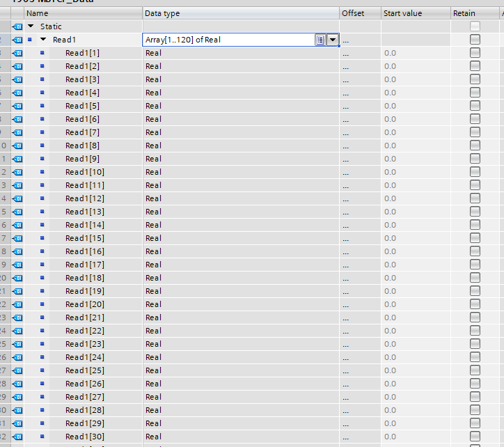Open the array type editor icon beside the dropdown

tap(320, 40)
